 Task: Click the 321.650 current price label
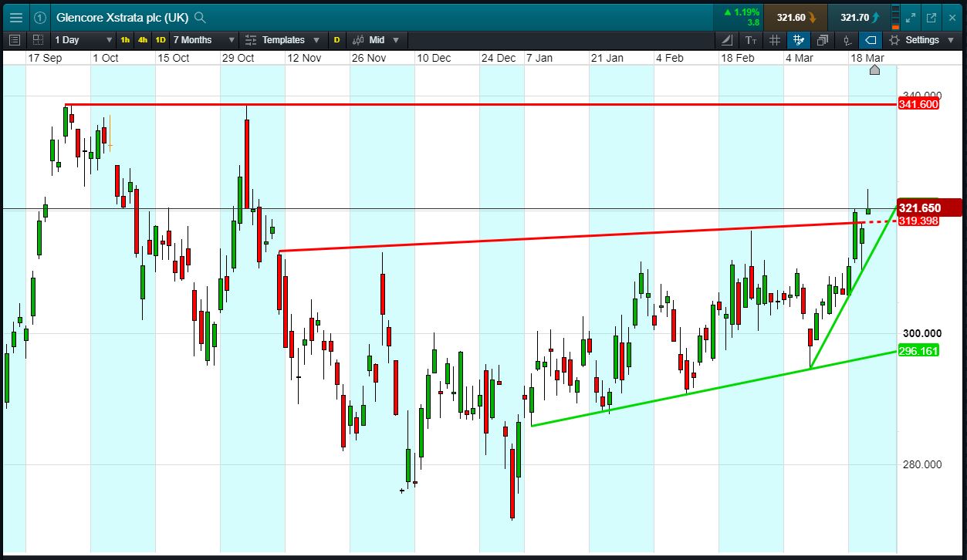click(930, 207)
